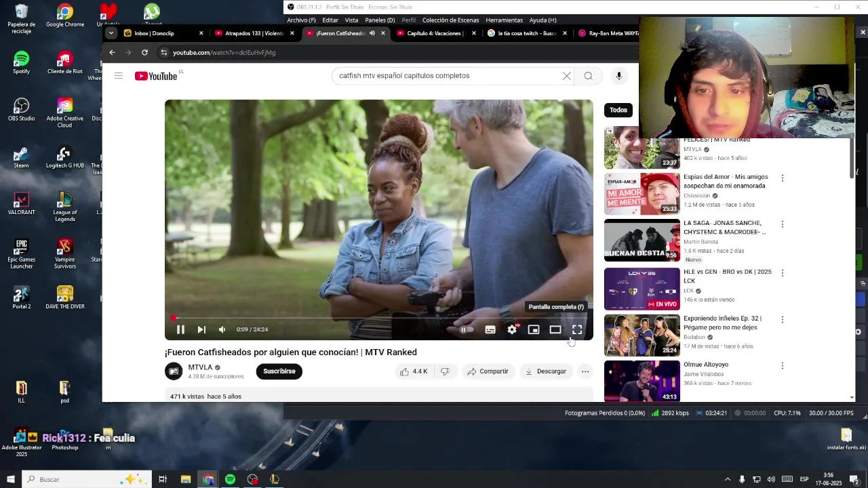
Task: Reload the Chrome page
Action: tap(144, 52)
